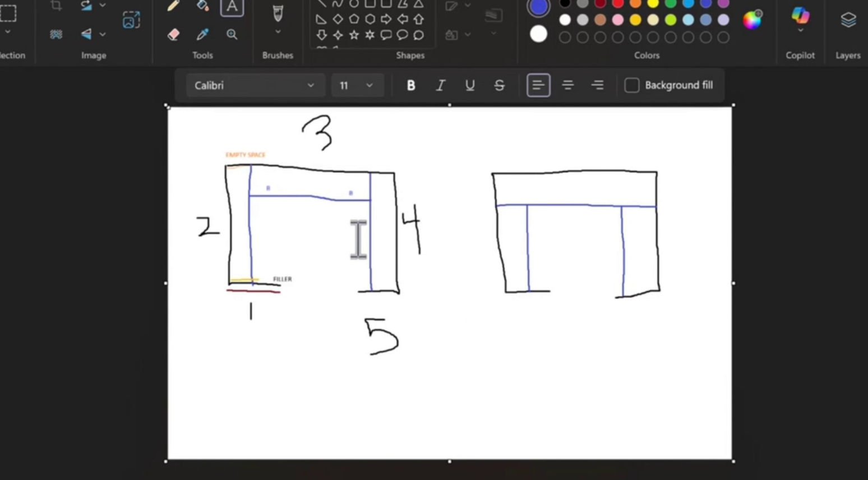Image resolution: width=868 pixels, height=480 pixels.
Task: Choose the six-point star shape
Action: (x=370, y=35)
